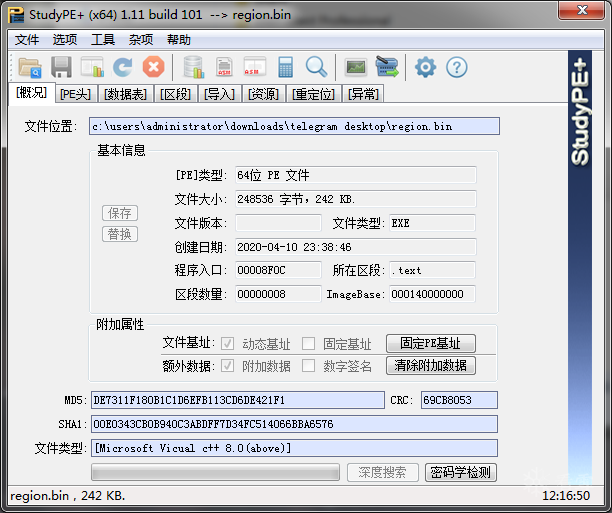Switch to the [概况] tab
Viewport: 612px width, 513px height.
tap(32, 93)
